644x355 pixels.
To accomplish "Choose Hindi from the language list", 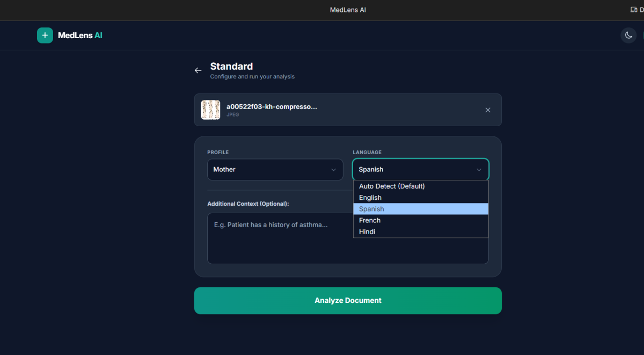I will [x=367, y=231].
